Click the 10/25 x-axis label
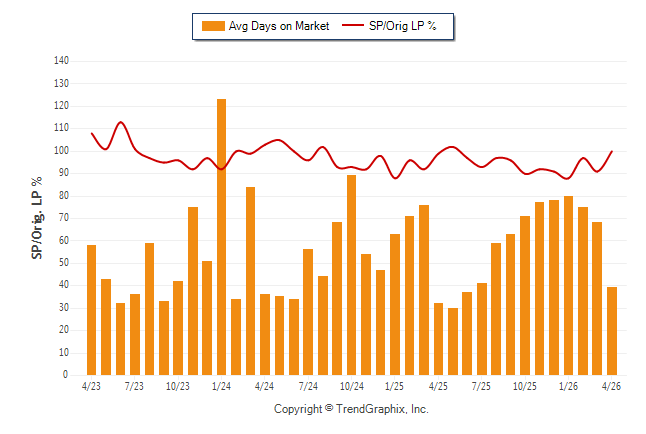 (525, 387)
